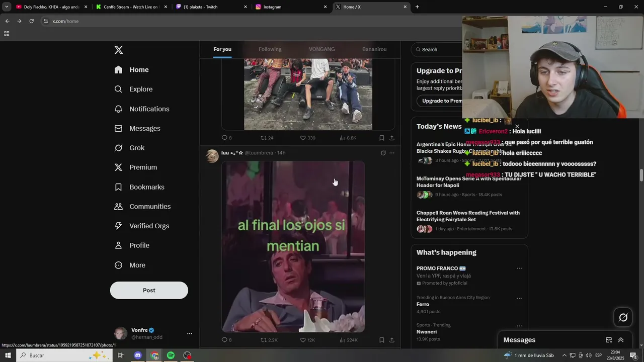This screenshot has height=362, width=644.
Task: Click the floating Grok button
Action: [623, 317]
